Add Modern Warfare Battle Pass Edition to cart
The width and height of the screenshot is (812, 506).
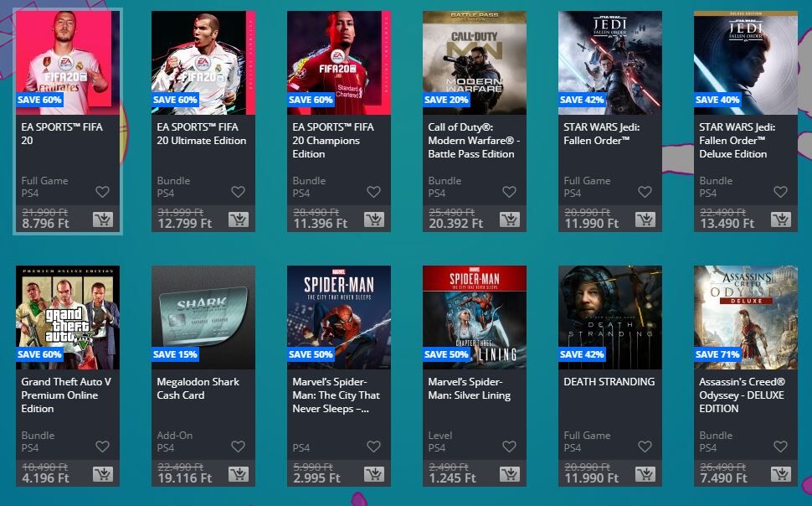[510, 219]
